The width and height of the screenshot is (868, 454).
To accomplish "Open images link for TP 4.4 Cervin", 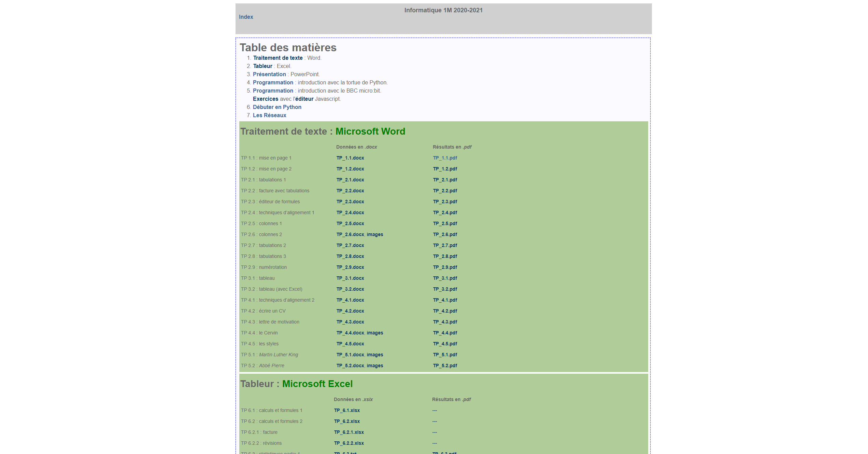I will click(375, 333).
